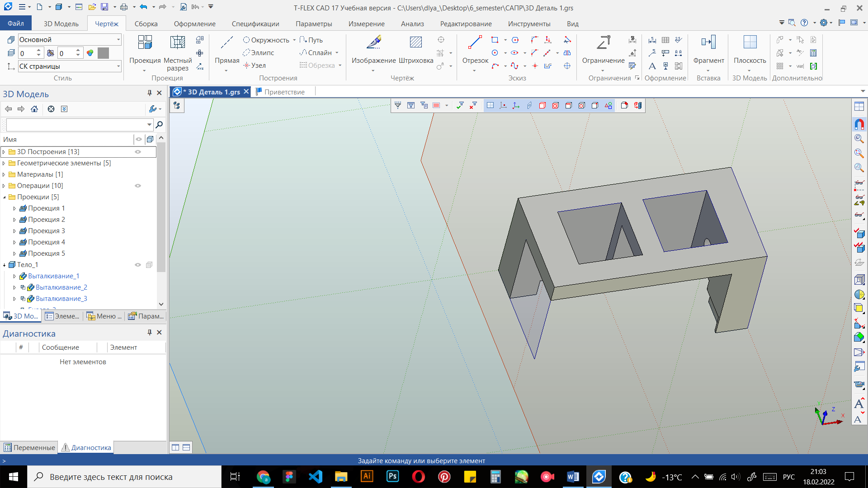Pin the Диагностика panel
The width and height of the screenshot is (868, 488).
(x=150, y=332)
